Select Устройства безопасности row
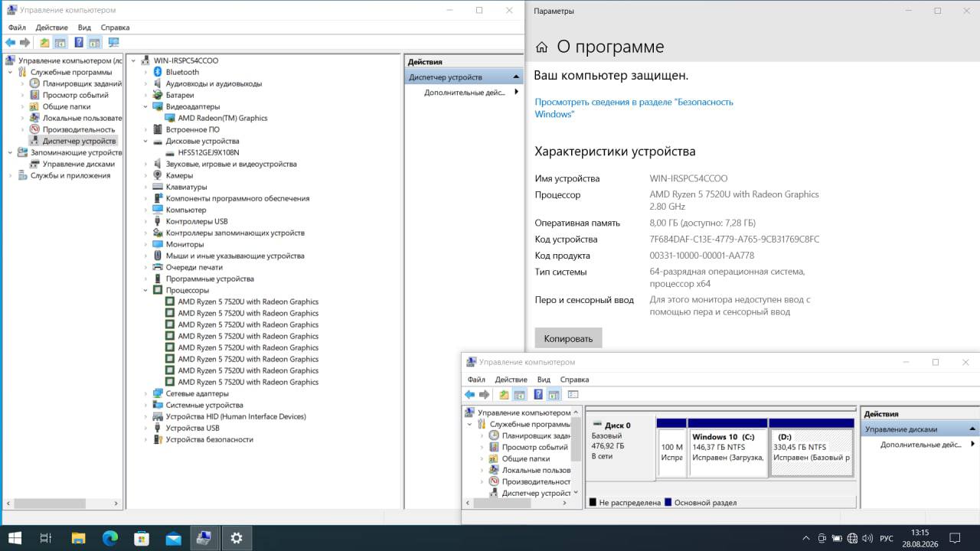The width and height of the screenshot is (980, 551). [x=209, y=439]
